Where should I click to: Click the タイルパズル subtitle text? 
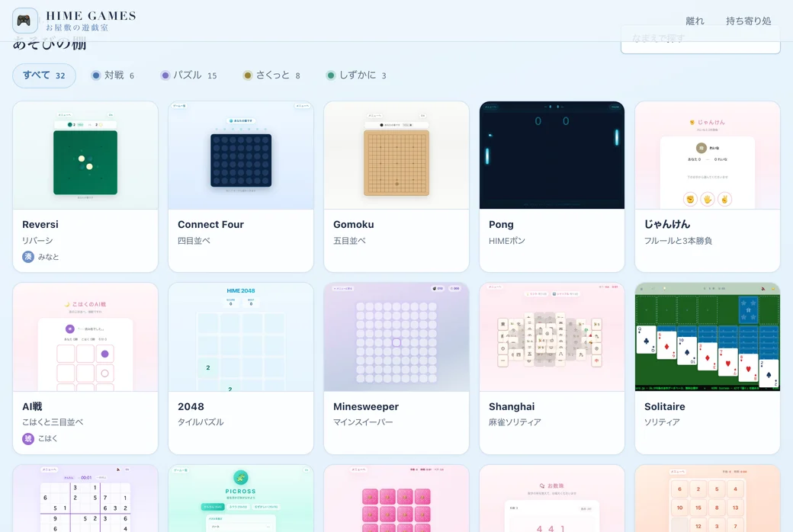coord(201,422)
